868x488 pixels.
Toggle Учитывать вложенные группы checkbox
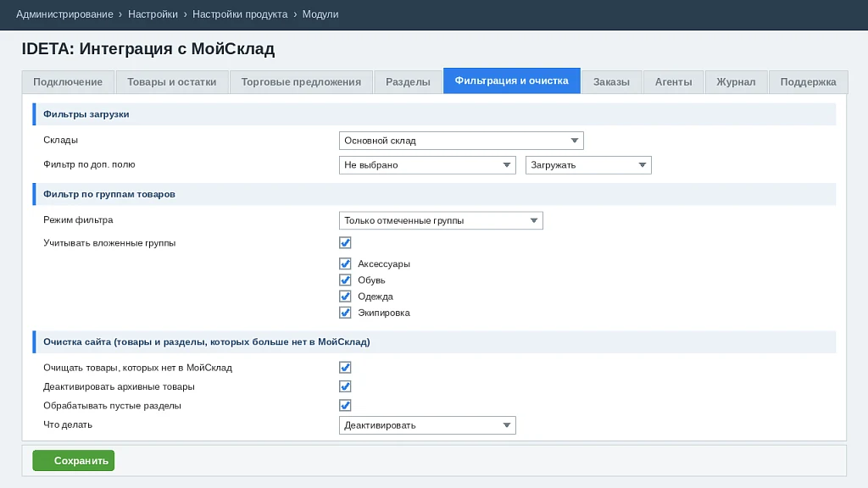click(345, 243)
